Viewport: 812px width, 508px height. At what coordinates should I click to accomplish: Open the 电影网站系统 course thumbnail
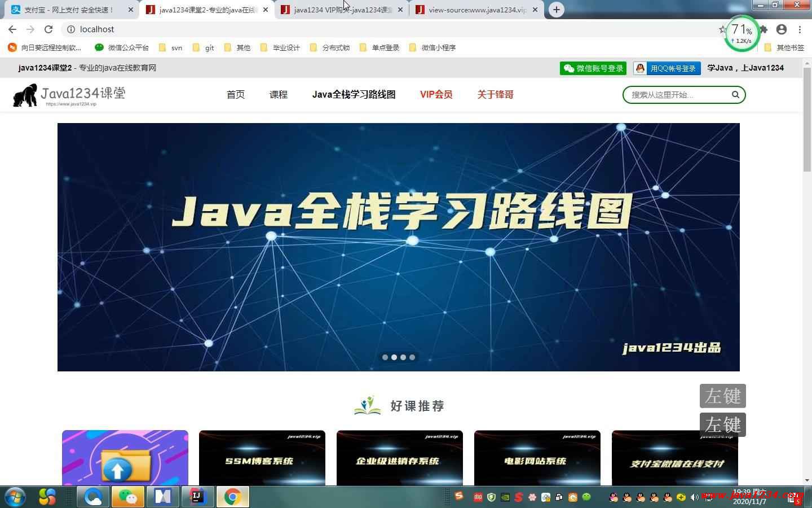[x=537, y=458]
